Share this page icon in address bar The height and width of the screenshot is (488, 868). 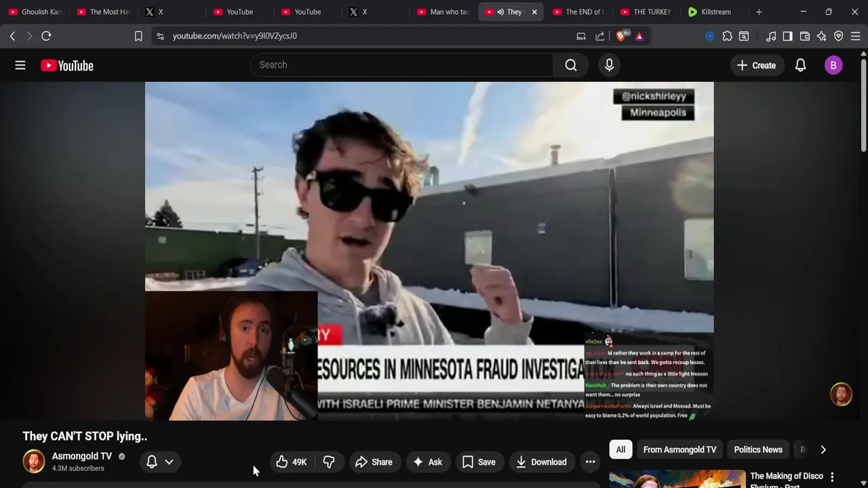pos(600,36)
